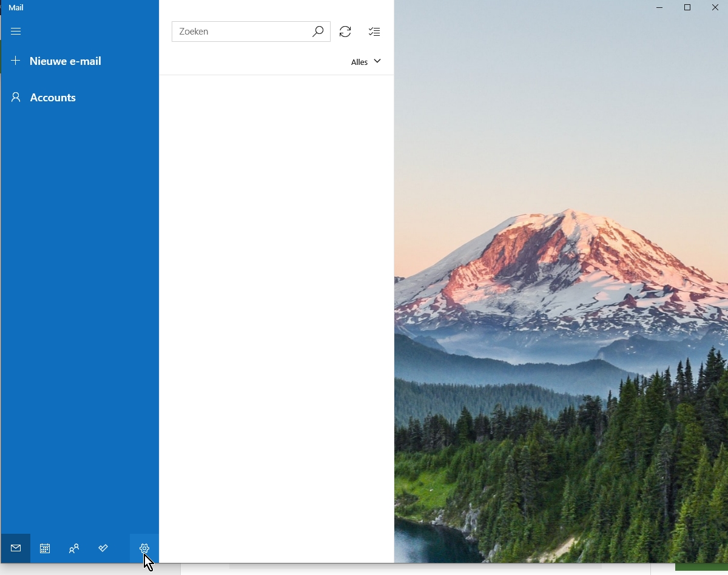The width and height of the screenshot is (728, 575).
Task: Click the empty message list area
Action: click(x=277, y=303)
